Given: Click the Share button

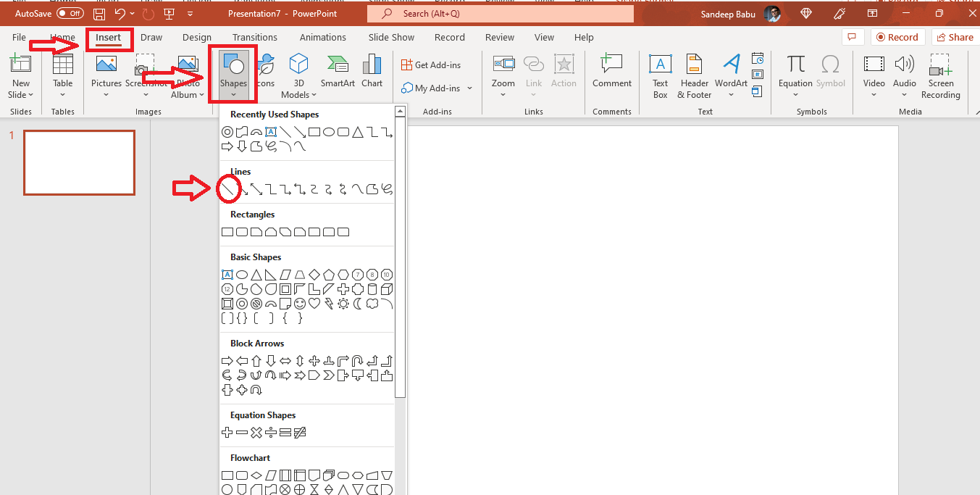Looking at the screenshot, I should (x=953, y=38).
